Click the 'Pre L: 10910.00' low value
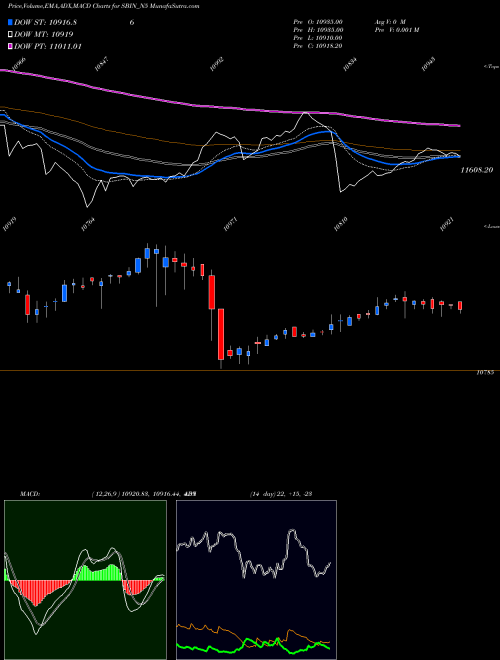The width and height of the screenshot is (500, 660). tap(318, 38)
